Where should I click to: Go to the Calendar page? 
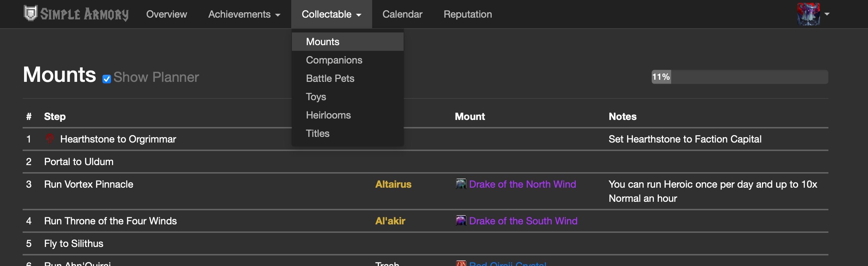pos(402,14)
